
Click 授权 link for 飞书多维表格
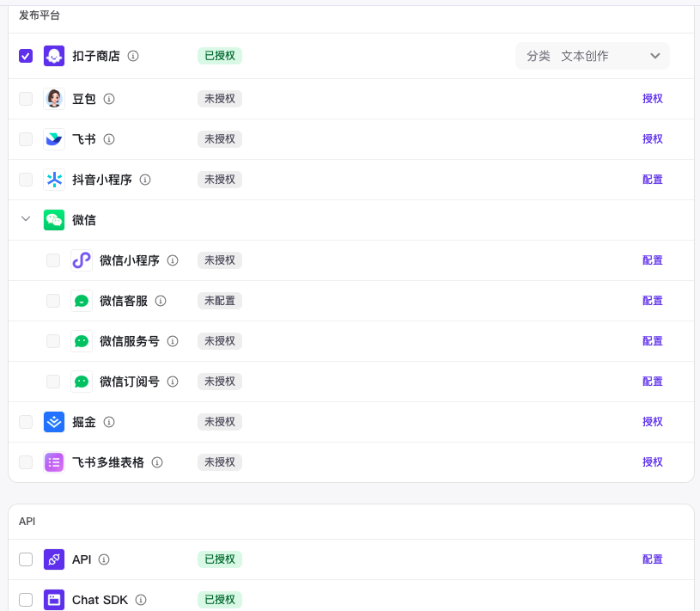(x=652, y=462)
